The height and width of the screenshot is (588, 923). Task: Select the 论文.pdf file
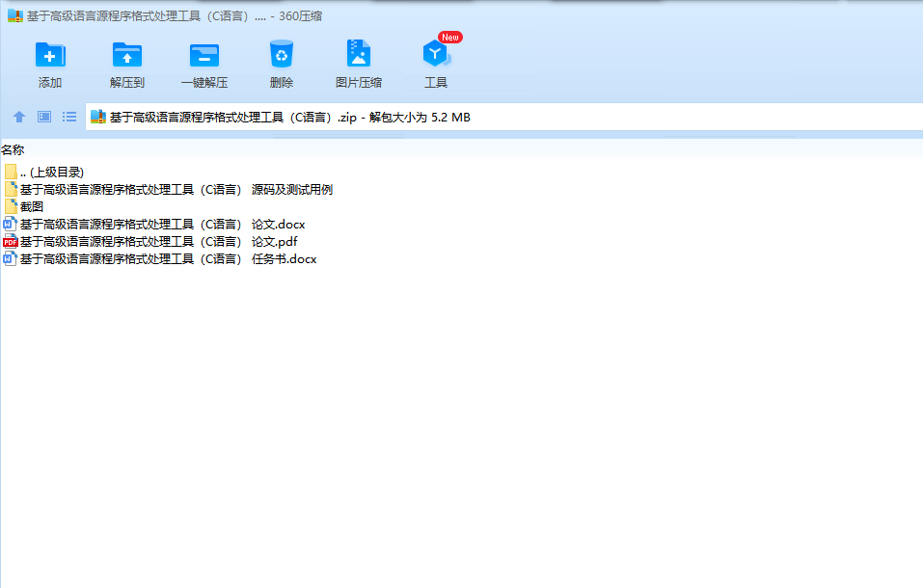click(x=150, y=241)
